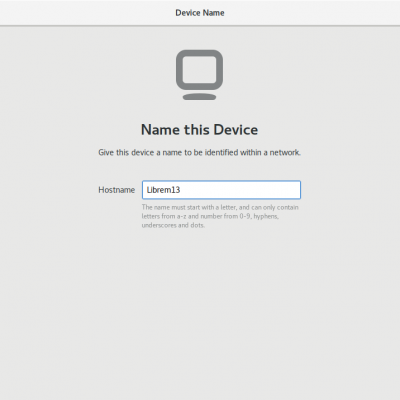Image resolution: width=400 pixels, height=400 pixels.
Task: Focus the Hostname input field
Action: tap(221, 190)
